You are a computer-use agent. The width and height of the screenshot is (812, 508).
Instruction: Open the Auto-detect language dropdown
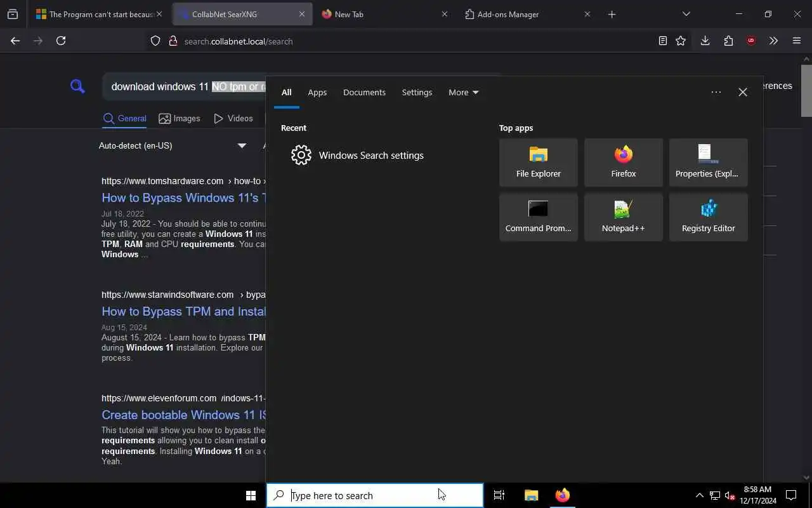(x=173, y=145)
